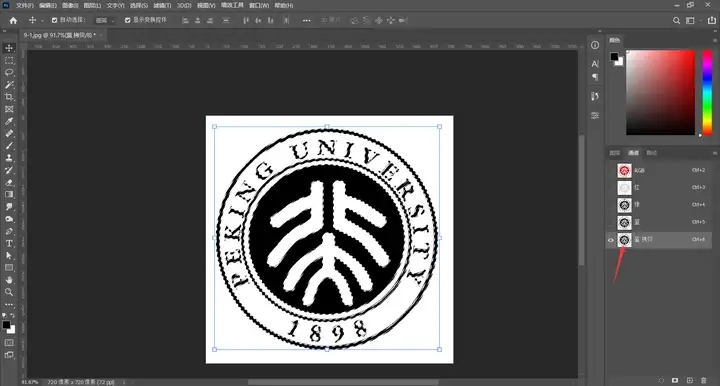Toggle visibility of Green channel

pos(611,205)
